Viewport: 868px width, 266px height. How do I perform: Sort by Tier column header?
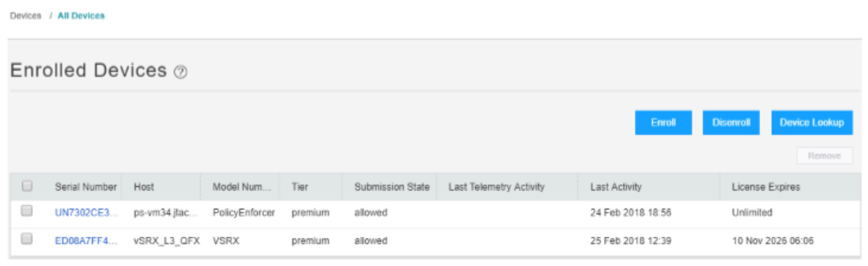(x=300, y=187)
